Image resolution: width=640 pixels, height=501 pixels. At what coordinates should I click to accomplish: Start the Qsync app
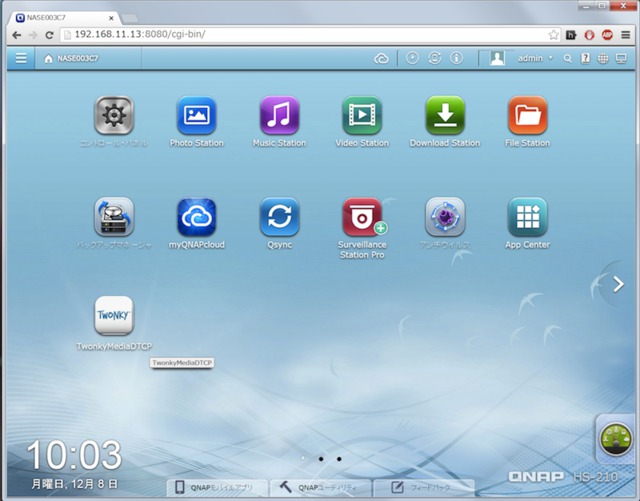coord(279,217)
